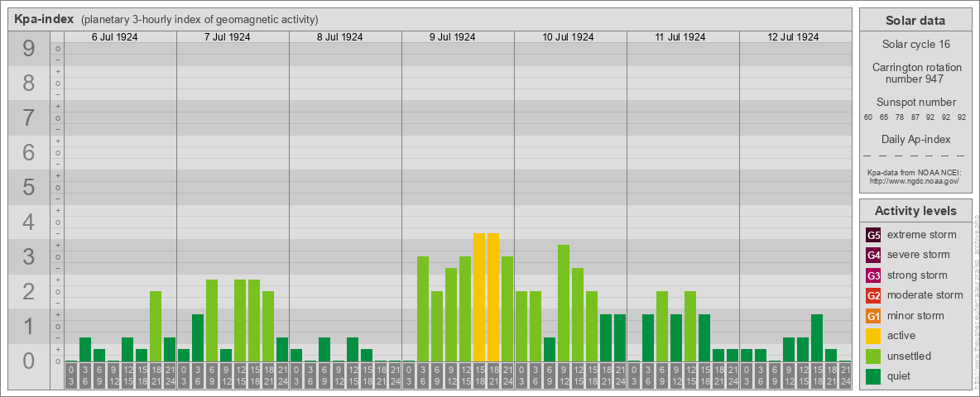Click the sunspot value 78

coord(900,117)
